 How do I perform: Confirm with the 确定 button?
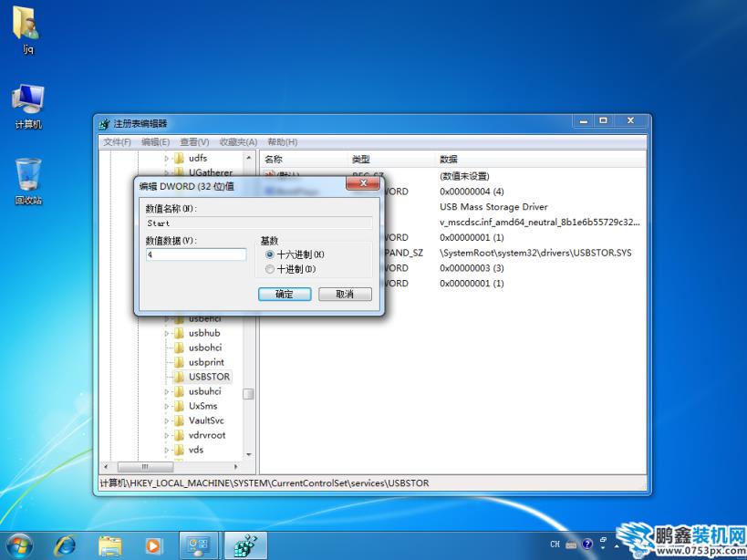[285, 295]
